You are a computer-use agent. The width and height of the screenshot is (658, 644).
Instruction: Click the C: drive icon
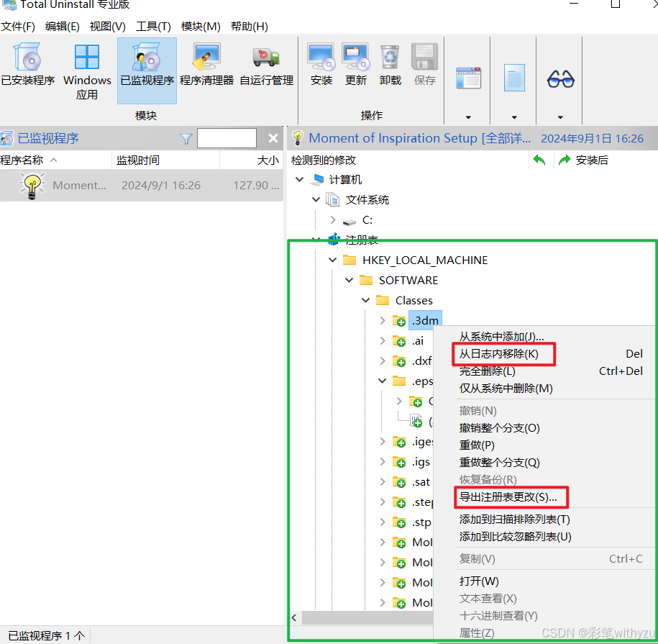tap(349, 221)
